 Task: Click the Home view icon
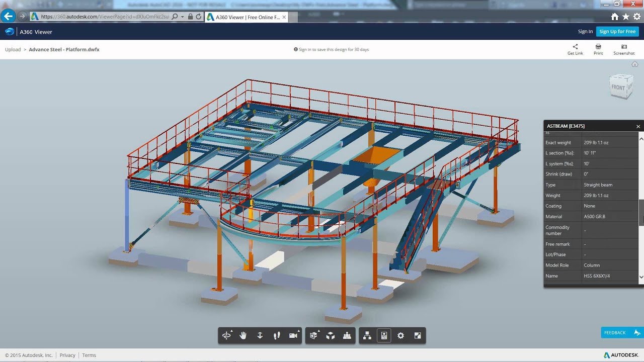[635, 64]
